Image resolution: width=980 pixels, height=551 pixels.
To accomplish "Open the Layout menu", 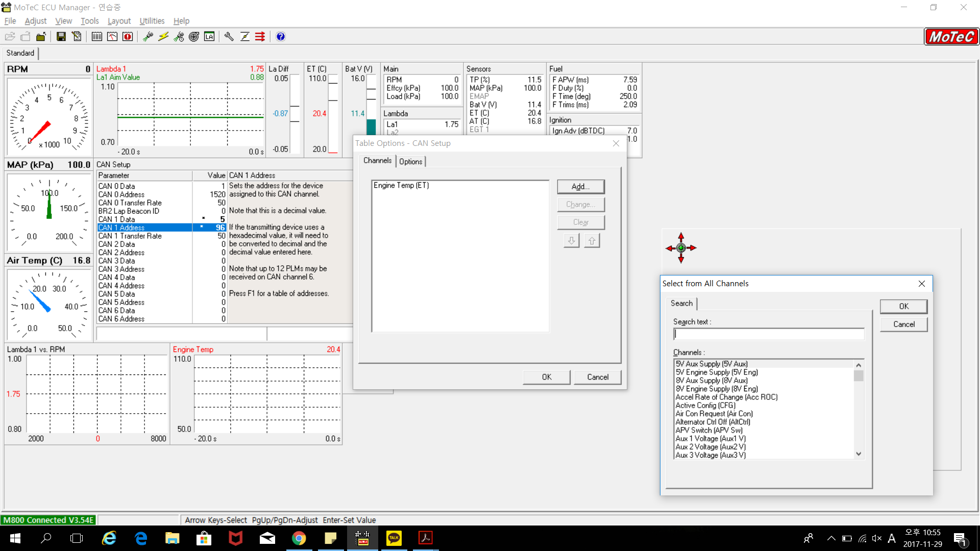I will pyautogui.click(x=119, y=21).
